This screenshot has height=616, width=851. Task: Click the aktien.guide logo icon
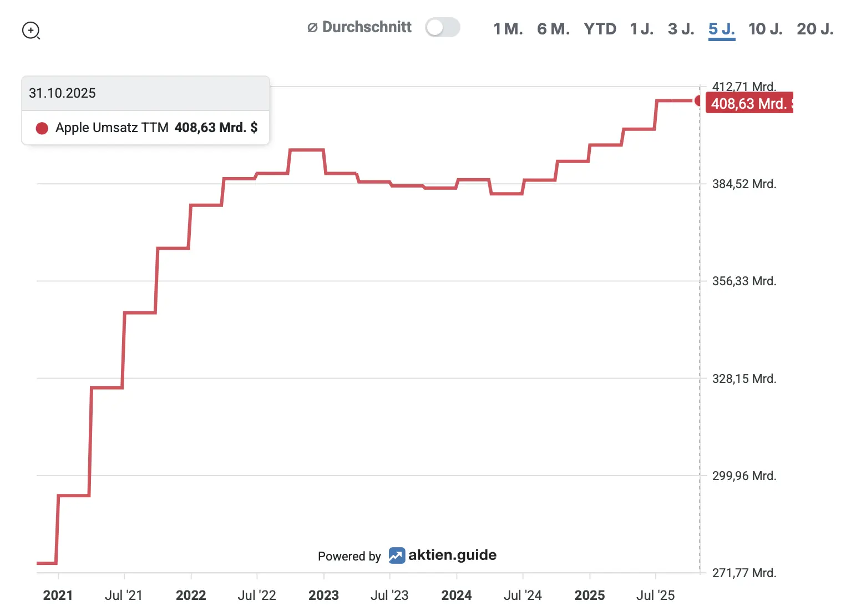397,555
